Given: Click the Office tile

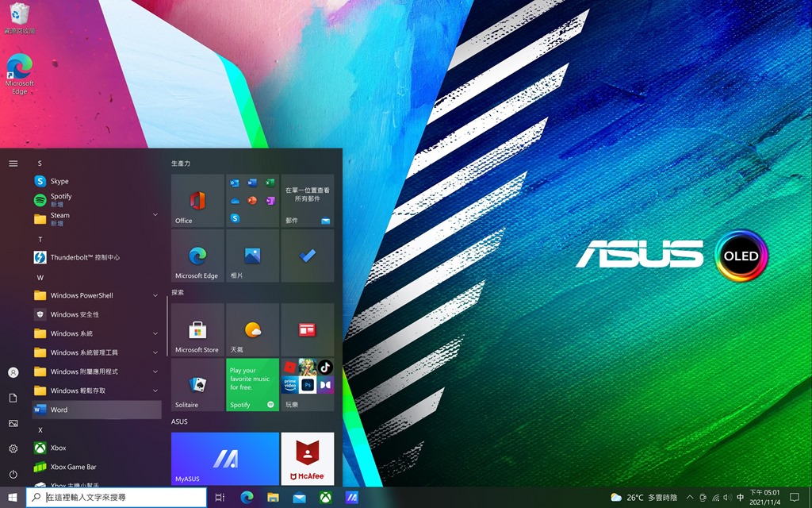Looking at the screenshot, I should click(x=197, y=201).
